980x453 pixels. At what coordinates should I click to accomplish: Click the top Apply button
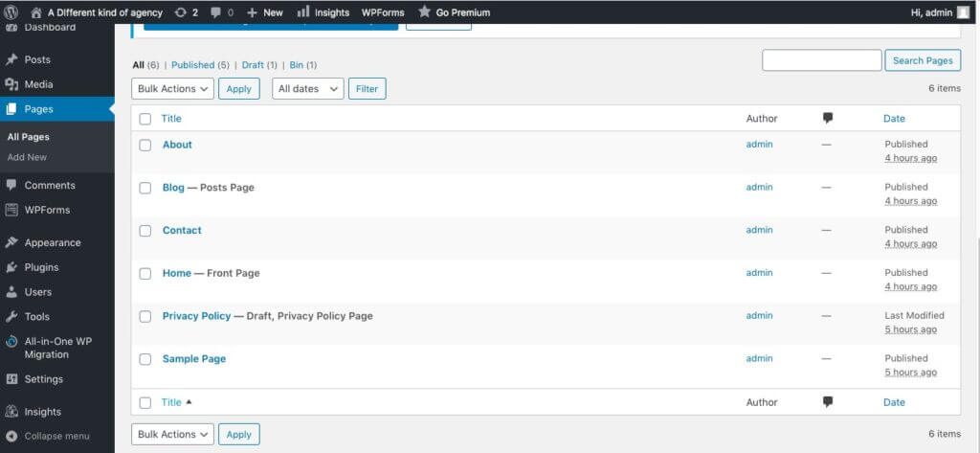click(238, 89)
